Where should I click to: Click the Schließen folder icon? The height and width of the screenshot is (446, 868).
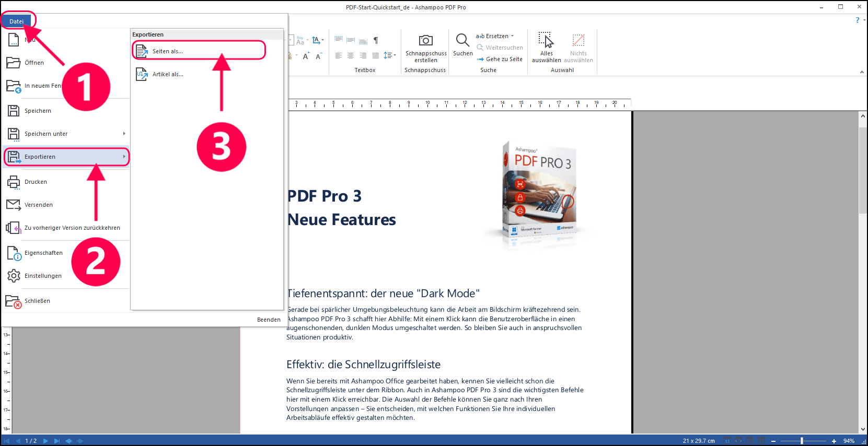[x=14, y=301]
